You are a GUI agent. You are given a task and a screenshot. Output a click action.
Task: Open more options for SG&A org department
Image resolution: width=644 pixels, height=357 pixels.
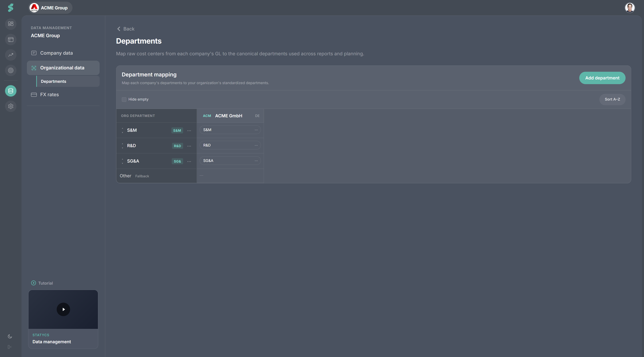189,162
